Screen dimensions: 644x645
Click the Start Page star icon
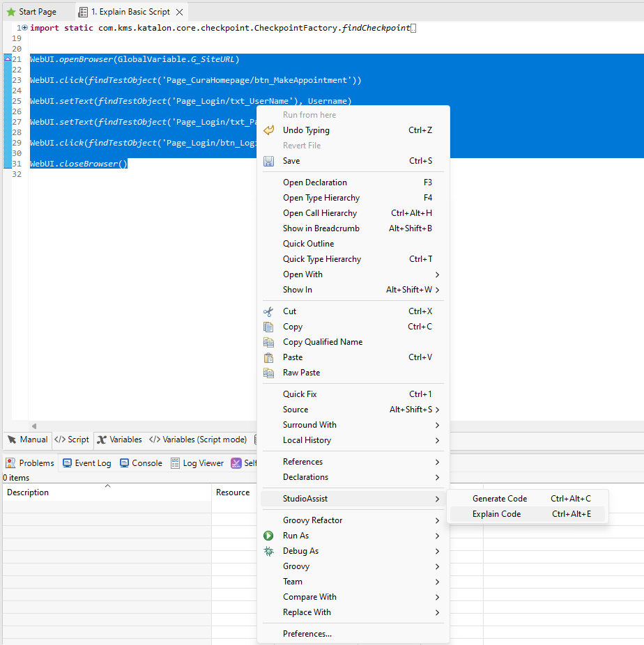click(x=11, y=12)
